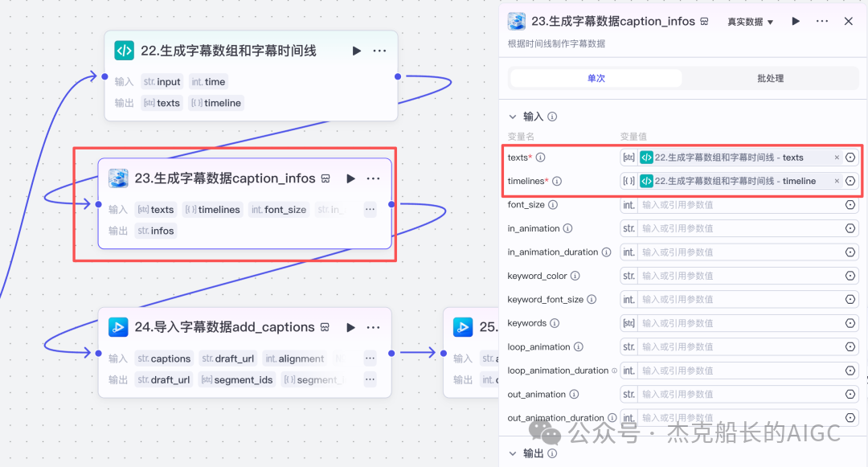The height and width of the screenshot is (467, 868).
Task: Open variable picker for out_animation field
Action: [850, 394]
